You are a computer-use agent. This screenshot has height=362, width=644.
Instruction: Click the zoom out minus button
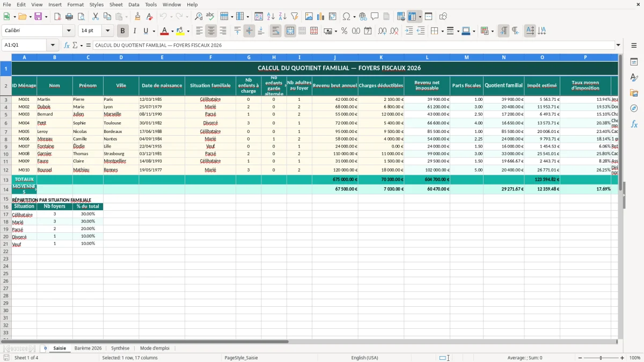(580, 358)
